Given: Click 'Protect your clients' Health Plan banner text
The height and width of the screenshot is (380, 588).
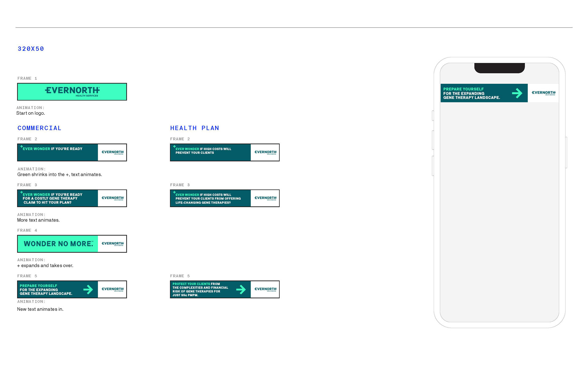Looking at the screenshot, I should pyautogui.click(x=191, y=284).
